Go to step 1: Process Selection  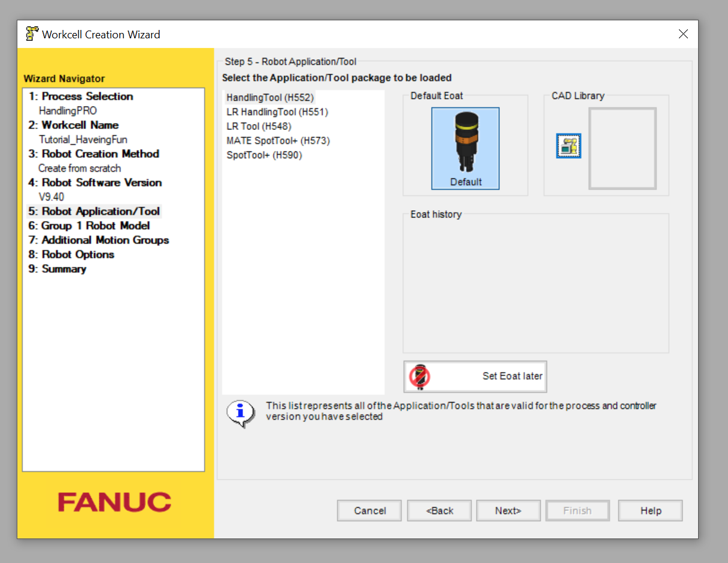point(81,96)
